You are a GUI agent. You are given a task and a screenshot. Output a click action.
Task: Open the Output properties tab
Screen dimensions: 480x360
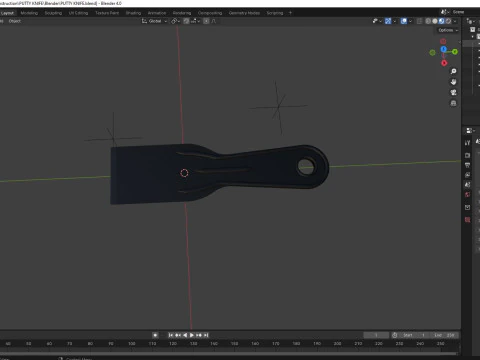pos(468,165)
